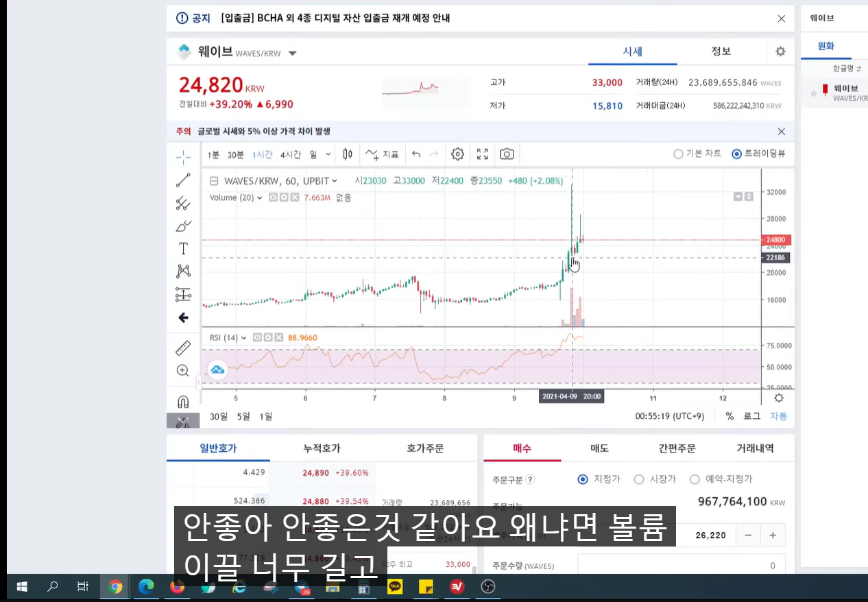
Task: Open the 누적호가 tab
Action: 322,448
